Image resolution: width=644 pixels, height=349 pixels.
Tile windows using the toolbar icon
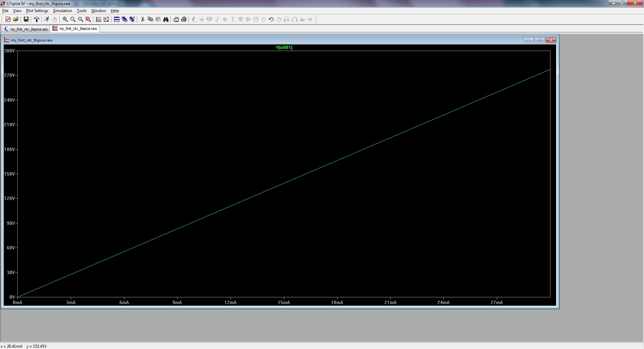pos(117,19)
